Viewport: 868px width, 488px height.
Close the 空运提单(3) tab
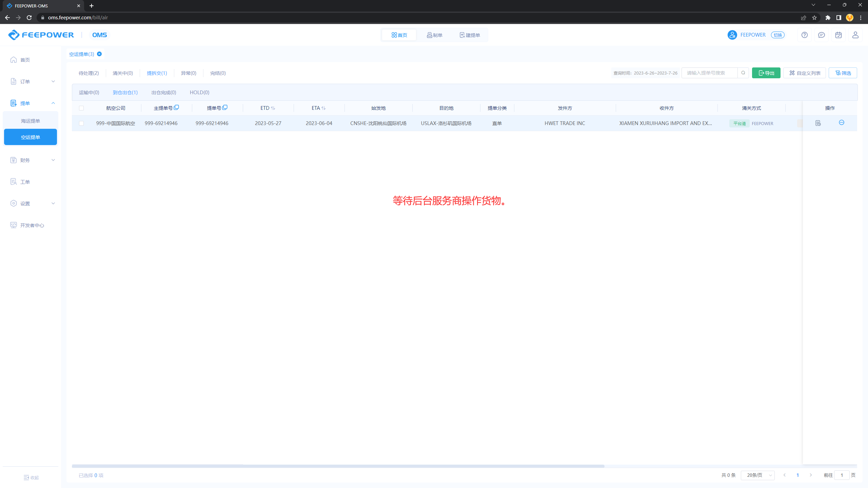[99, 54]
